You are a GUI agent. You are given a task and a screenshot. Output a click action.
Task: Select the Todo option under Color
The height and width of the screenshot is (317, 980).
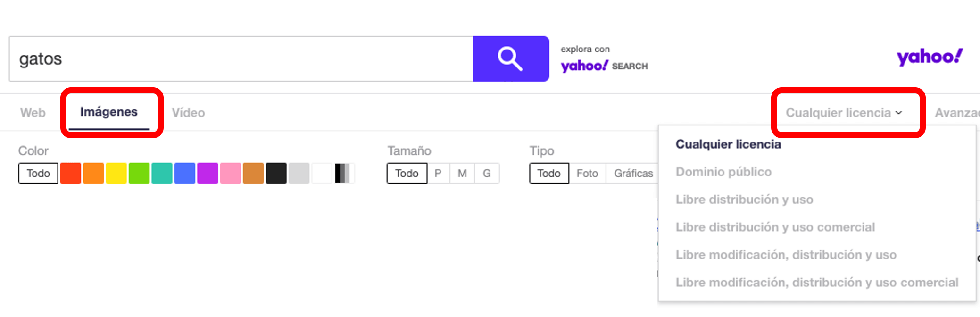click(x=38, y=173)
